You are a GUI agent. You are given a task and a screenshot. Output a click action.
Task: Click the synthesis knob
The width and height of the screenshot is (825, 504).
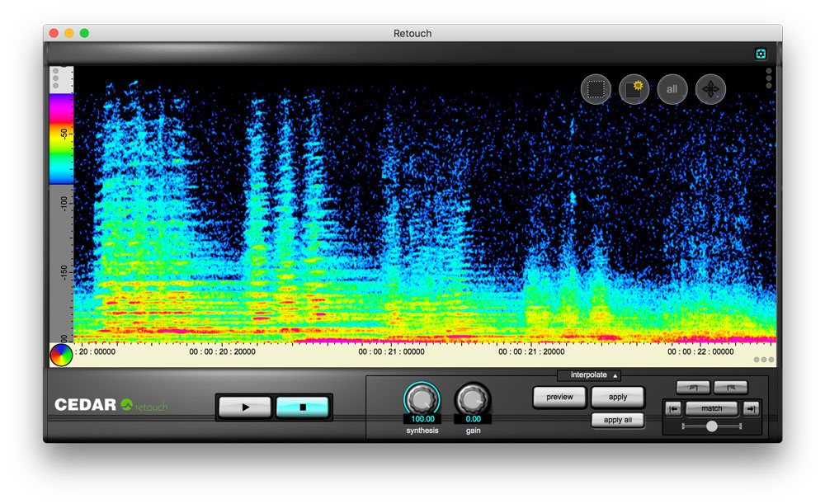coord(422,399)
